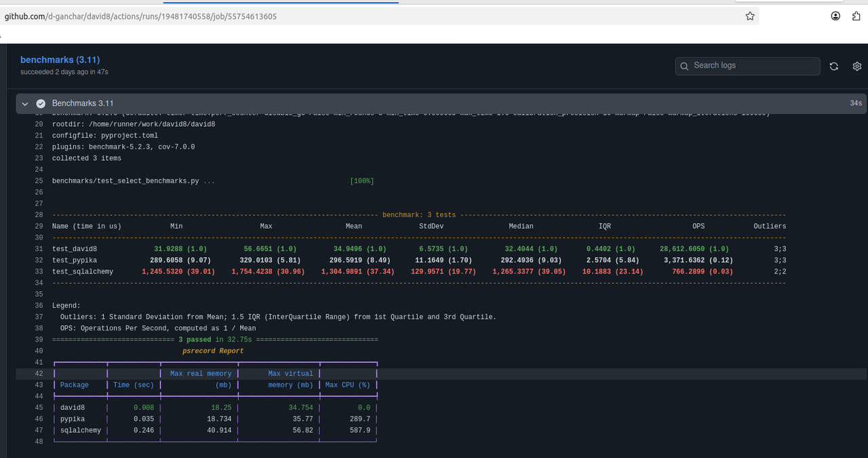Click the Min value 31.9288 (1.0)
The image size is (868, 458).
pyautogui.click(x=180, y=249)
